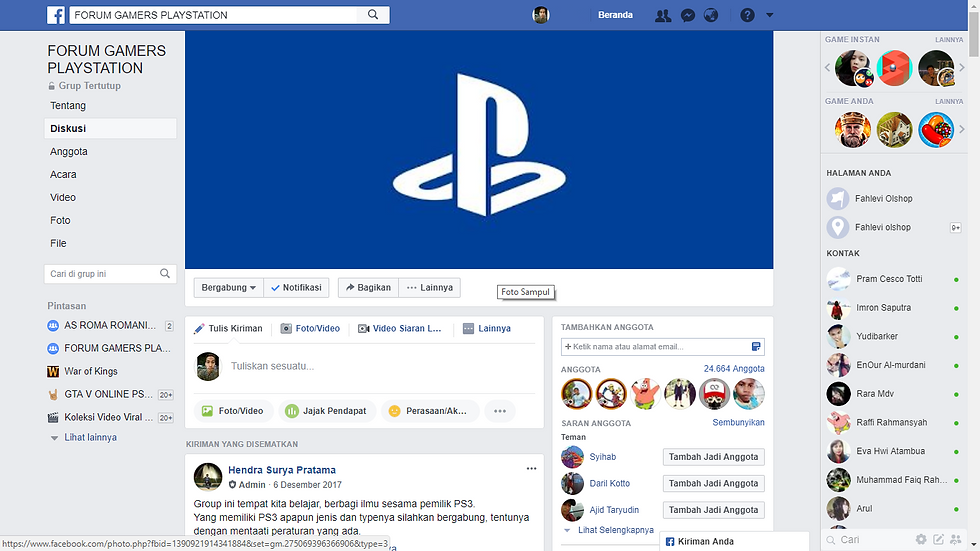
Task: Add Ajid Taryudin with Tambah Jadi Anggota
Action: point(714,510)
